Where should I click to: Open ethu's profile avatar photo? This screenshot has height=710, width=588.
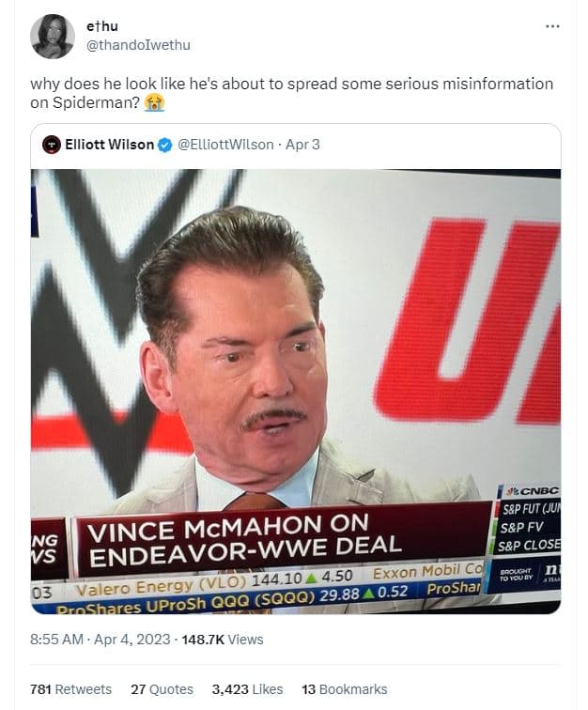pyautogui.click(x=53, y=37)
